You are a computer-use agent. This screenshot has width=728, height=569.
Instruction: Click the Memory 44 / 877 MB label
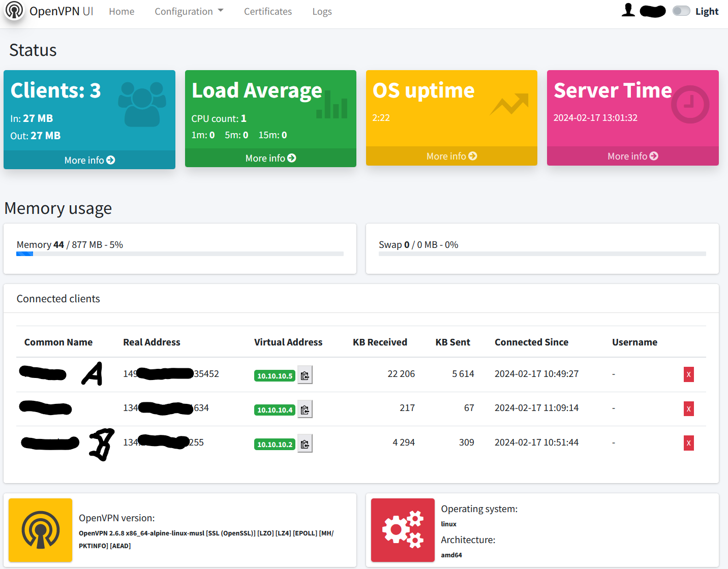[x=70, y=244]
